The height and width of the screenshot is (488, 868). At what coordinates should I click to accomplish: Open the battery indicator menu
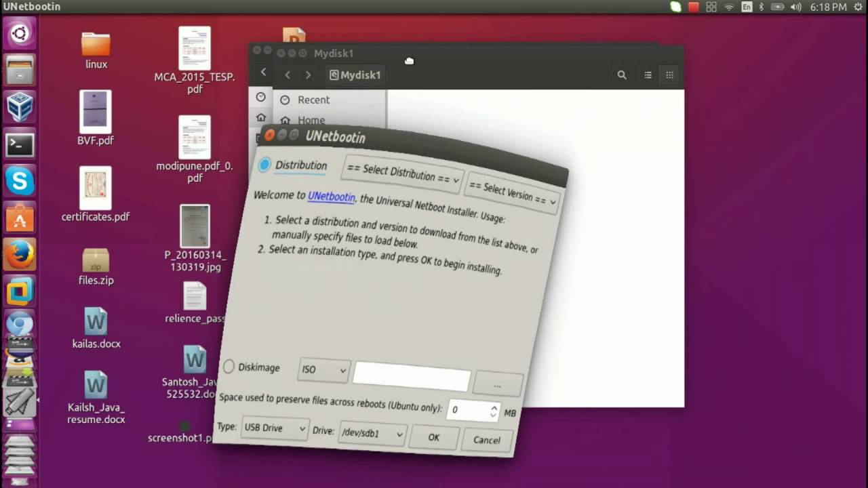point(777,7)
